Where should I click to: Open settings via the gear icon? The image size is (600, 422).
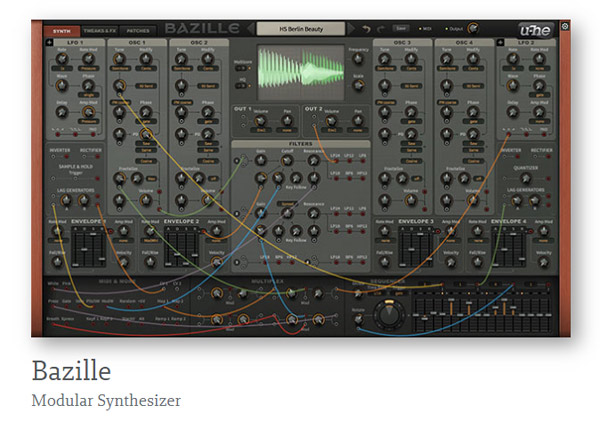click(565, 25)
